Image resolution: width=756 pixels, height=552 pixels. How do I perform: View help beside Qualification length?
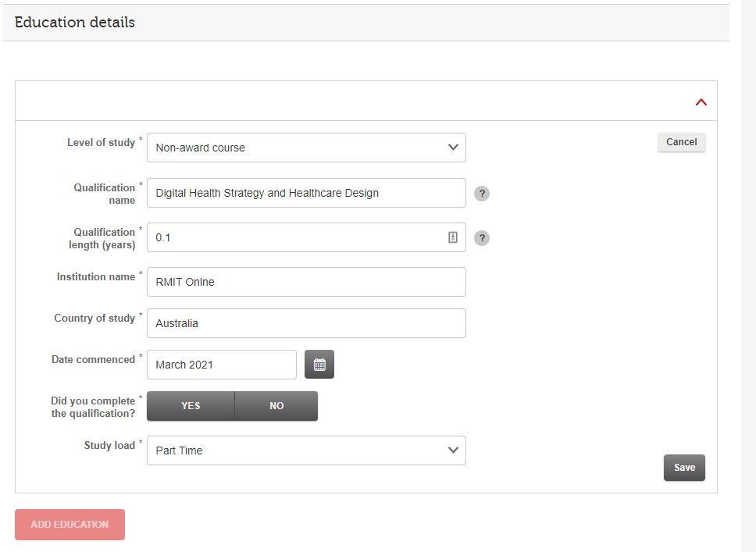click(482, 237)
